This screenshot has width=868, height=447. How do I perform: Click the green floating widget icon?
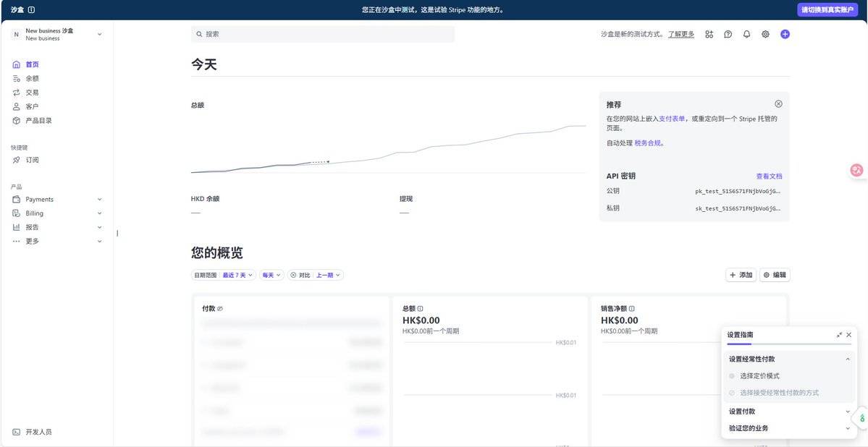(x=861, y=418)
